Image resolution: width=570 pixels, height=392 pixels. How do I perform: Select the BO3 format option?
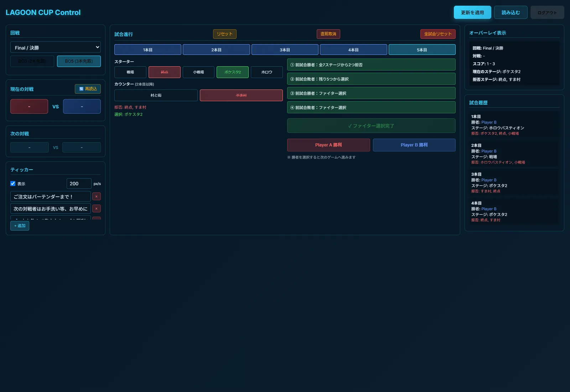click(32, 61)
